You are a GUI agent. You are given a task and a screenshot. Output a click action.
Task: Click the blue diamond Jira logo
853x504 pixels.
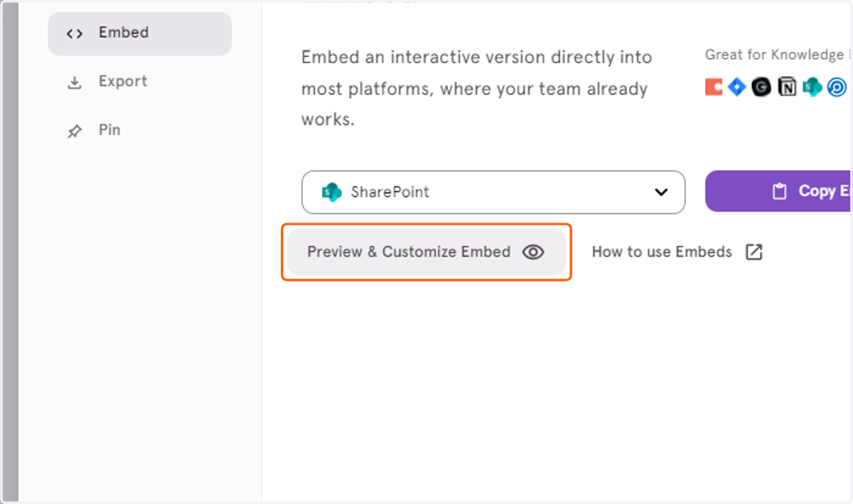[x=737, y=87]
